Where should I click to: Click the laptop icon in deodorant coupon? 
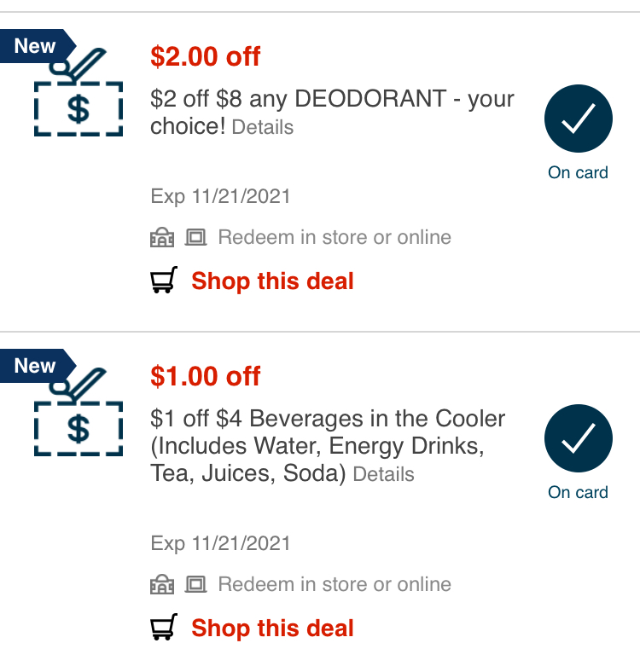[x=196, y=237]
